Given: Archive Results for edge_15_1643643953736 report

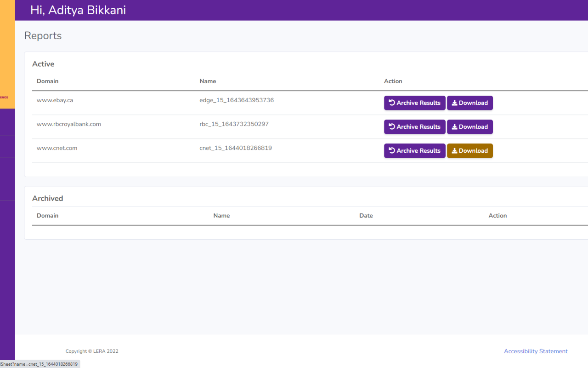Looking at the screenshot, I should coord(414,103).
